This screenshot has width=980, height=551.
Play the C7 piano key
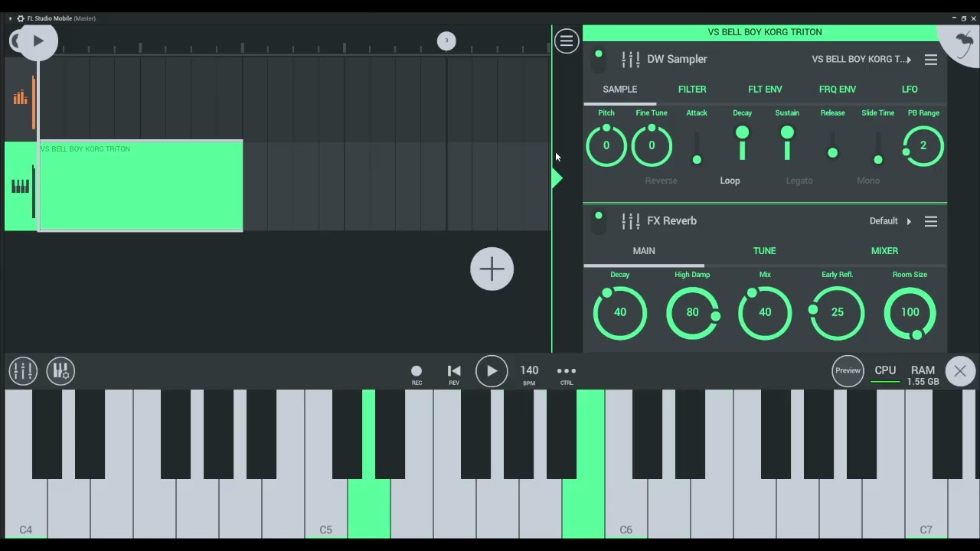[x=926, y=509]
